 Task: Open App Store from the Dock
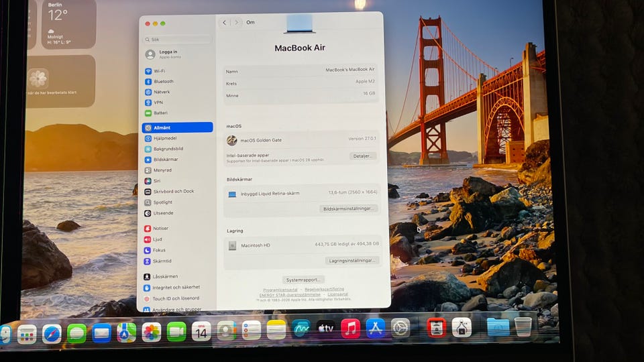376,328
